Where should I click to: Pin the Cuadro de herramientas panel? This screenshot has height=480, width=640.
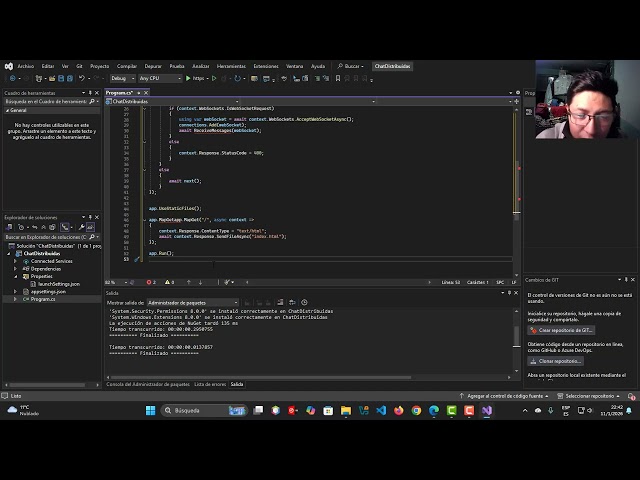90,93
